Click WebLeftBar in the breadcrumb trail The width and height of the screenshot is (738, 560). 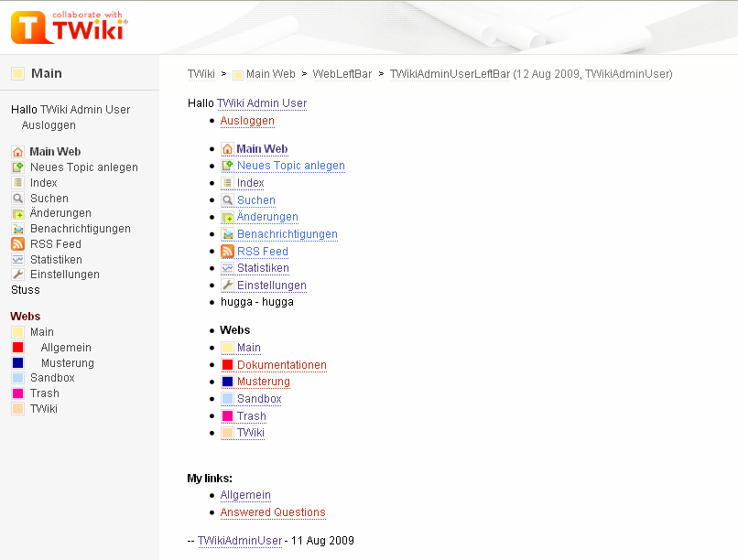342,74
